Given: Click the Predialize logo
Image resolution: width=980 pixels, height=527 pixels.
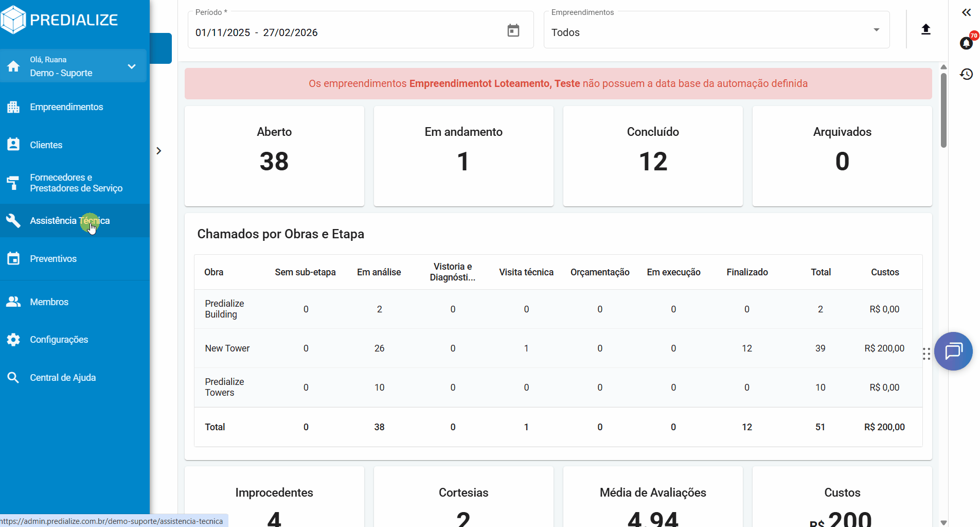Looking at the screenshot, I should click(x=60, y=20).
